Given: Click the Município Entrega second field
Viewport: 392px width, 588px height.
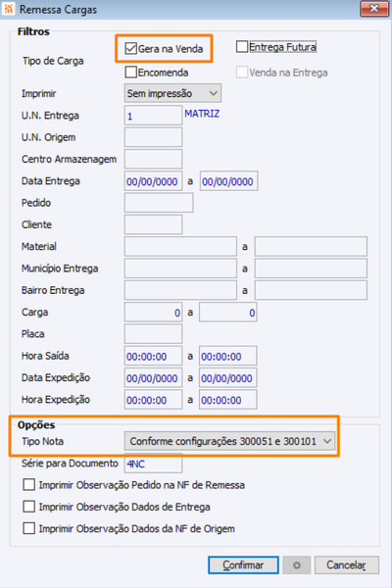Looking at the screenshot, I should point(311,269).
